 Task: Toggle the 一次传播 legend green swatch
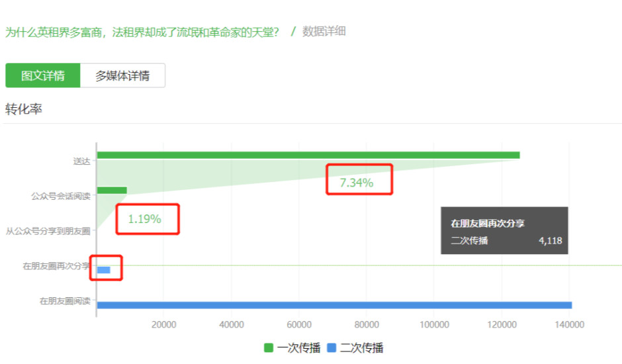(x=269, y=348)
